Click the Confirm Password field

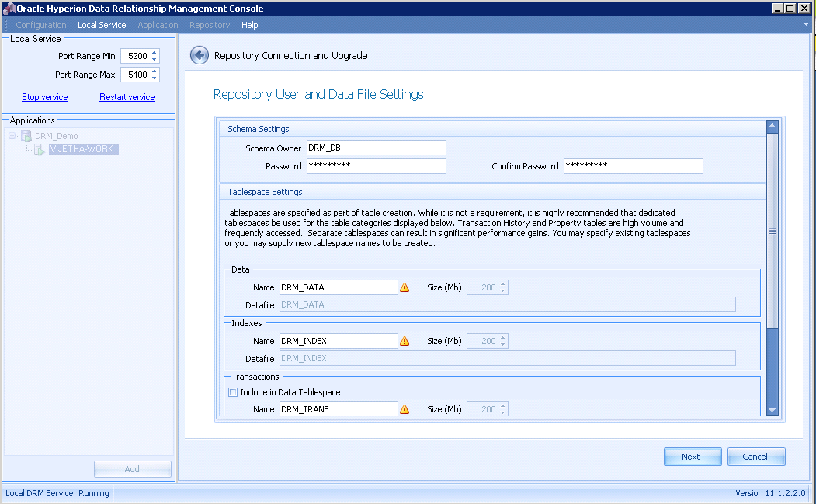point(634,166)
